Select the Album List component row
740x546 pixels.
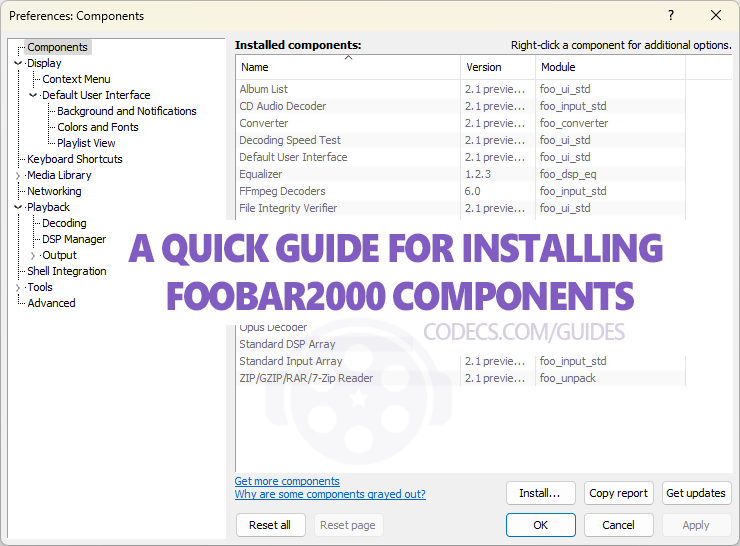point(460,89)
